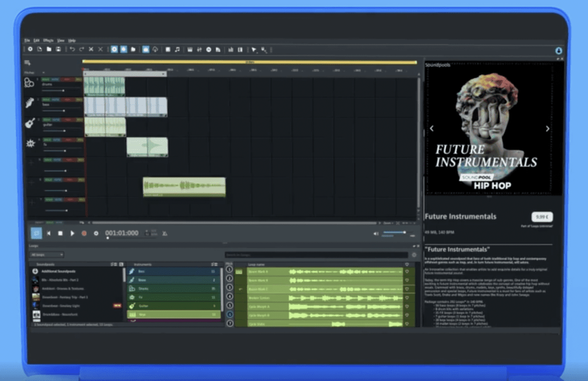Toggle the metronome icon beside the tempo display
588x381 pixels.
click(164, 233)
